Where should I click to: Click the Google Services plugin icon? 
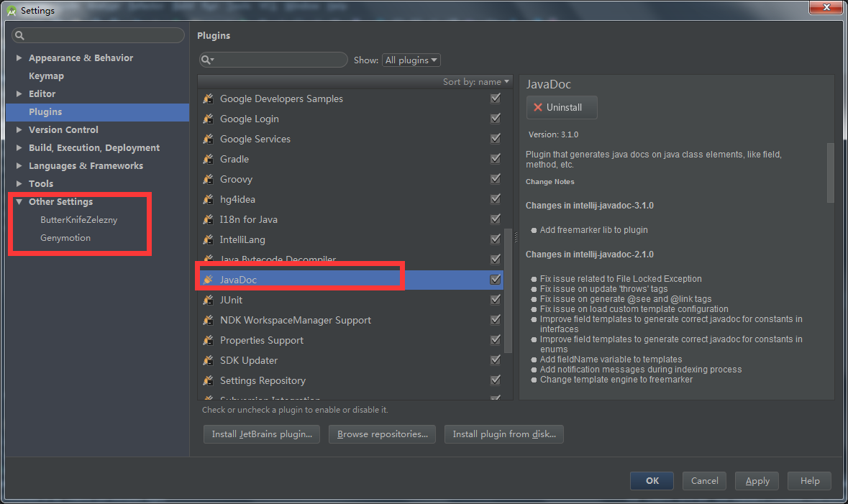208,139
